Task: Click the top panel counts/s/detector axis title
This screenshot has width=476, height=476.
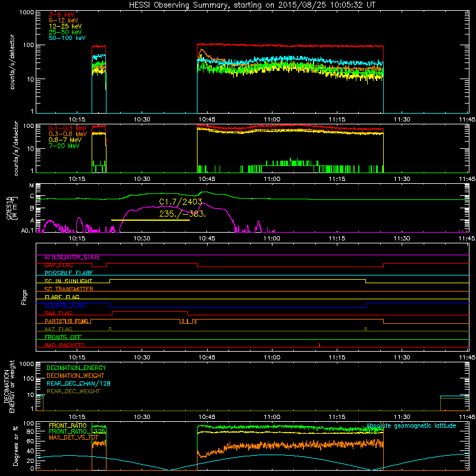Action: [12, 62]
